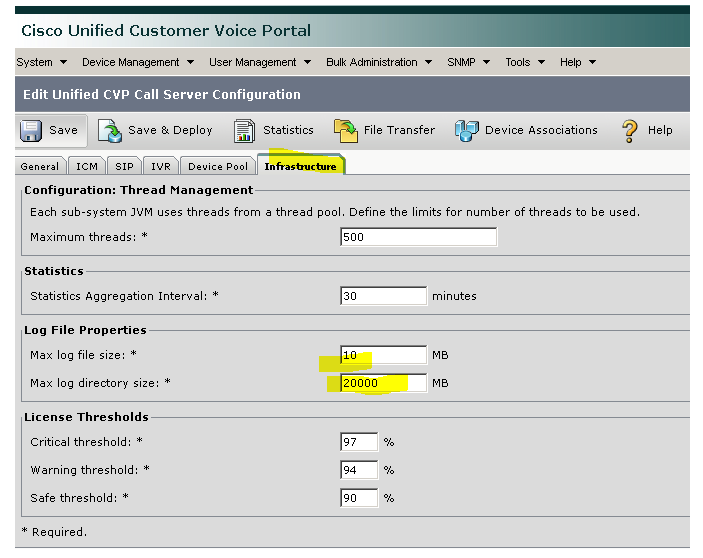Click the '* Required.' note
The width and height of the screenshot is (703, 558).
[54, 532]
